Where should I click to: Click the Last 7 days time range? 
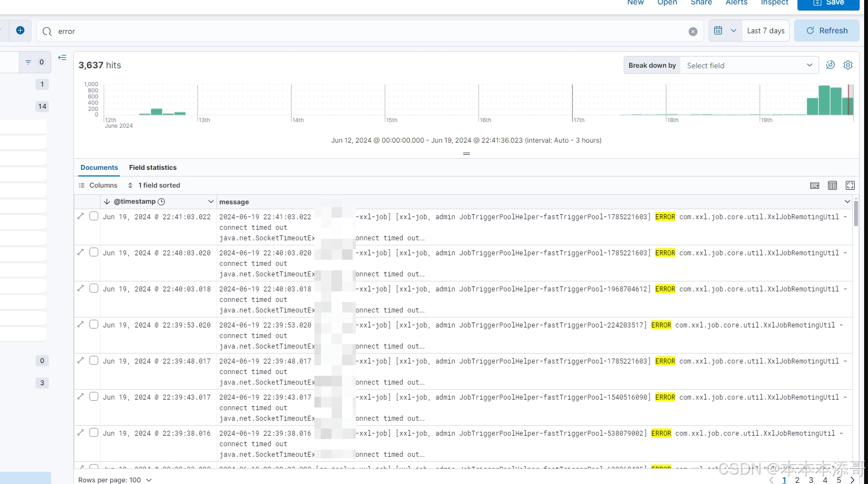click(x=766, y=31)
